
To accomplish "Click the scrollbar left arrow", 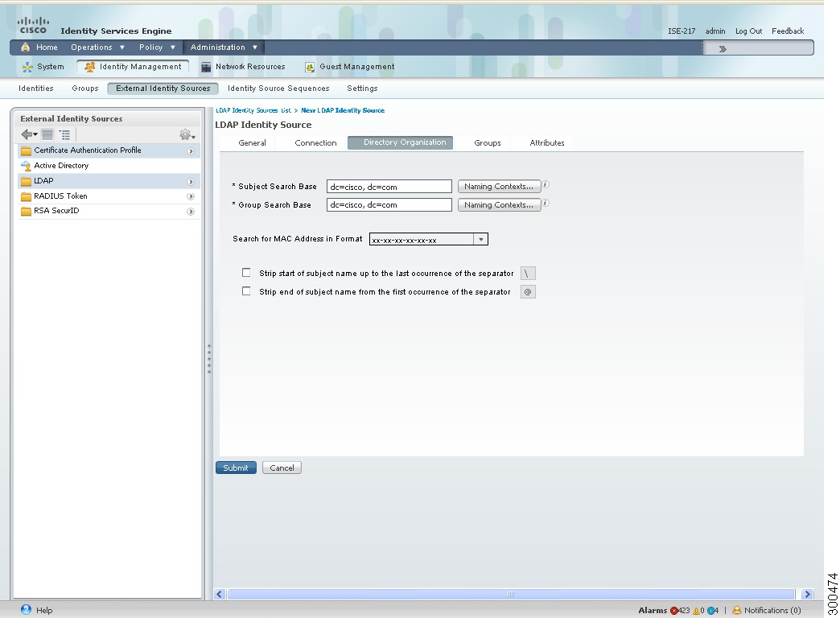I will point(219,594).
